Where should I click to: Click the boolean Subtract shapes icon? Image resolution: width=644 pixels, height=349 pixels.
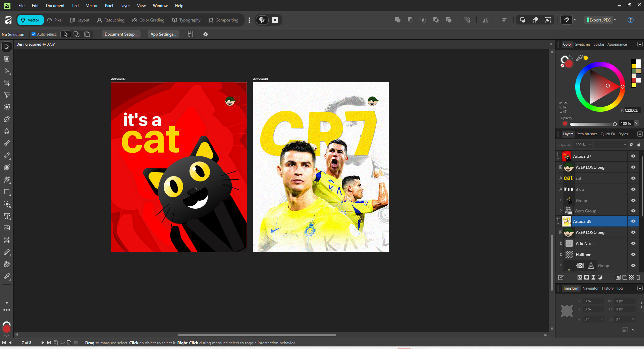point(410,20)
